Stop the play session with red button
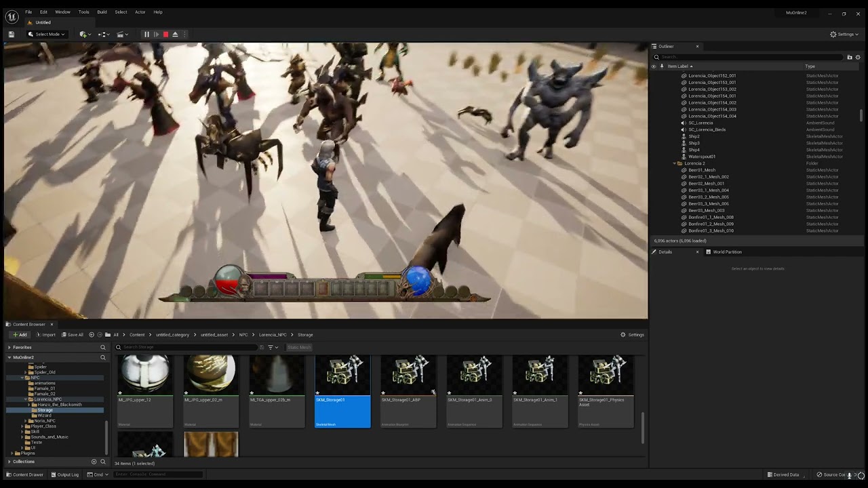Screen dimensions: 868x488 [165, 35]
